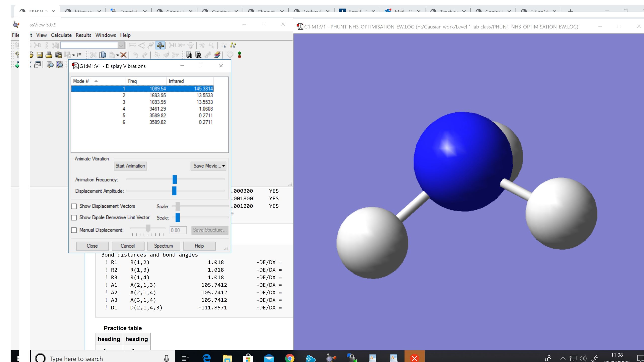The height and width of the screenshot is (362, 644).
Task: Enable Show Displacement Vectors checkbox
Action: coord(74,206)
